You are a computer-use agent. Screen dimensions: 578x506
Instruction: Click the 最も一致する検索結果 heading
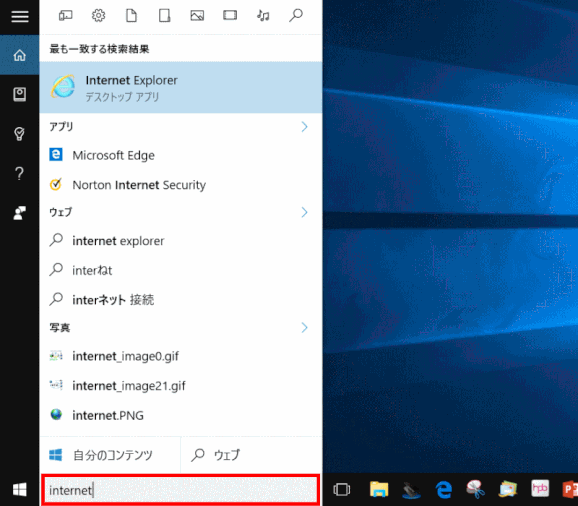tap(99, 49)
